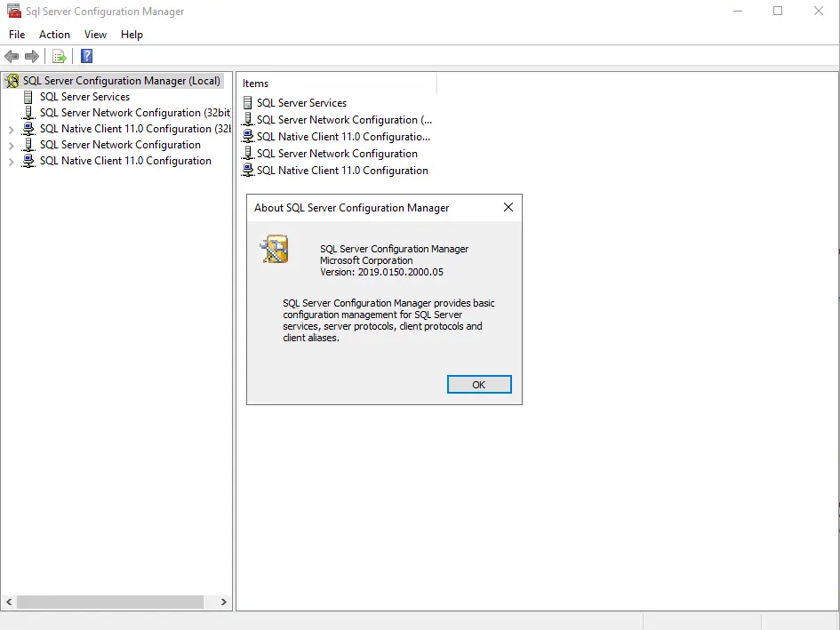Select the full SQL Server Network Configuration list item

click(337, 154)
